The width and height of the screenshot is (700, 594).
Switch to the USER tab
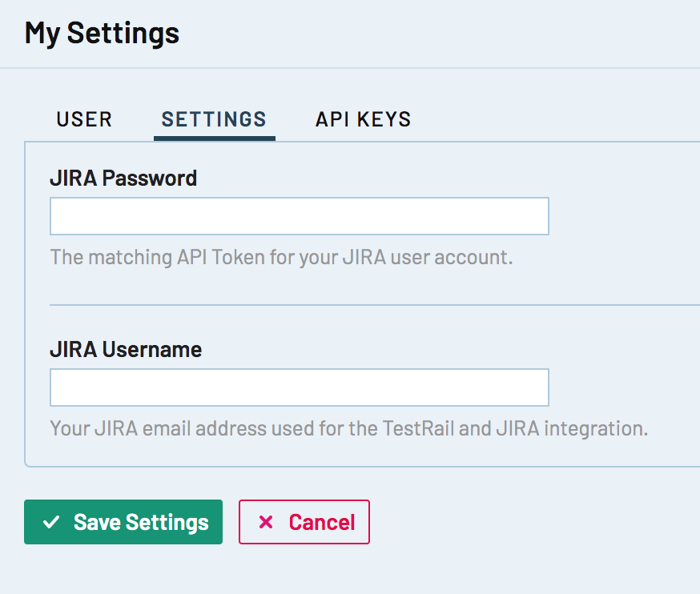pos(84,120)
